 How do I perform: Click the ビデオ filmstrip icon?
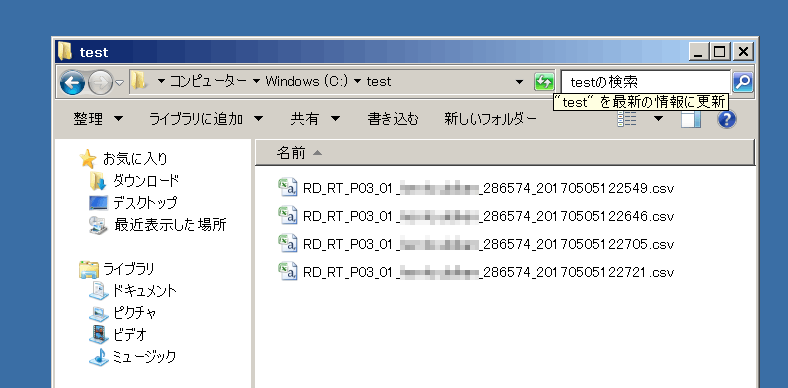point(98,334)
